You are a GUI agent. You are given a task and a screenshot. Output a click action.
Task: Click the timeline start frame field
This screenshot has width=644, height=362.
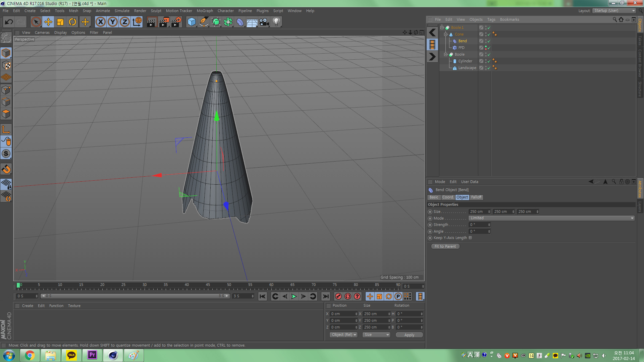pyautogui.click(x=25, y=296)
